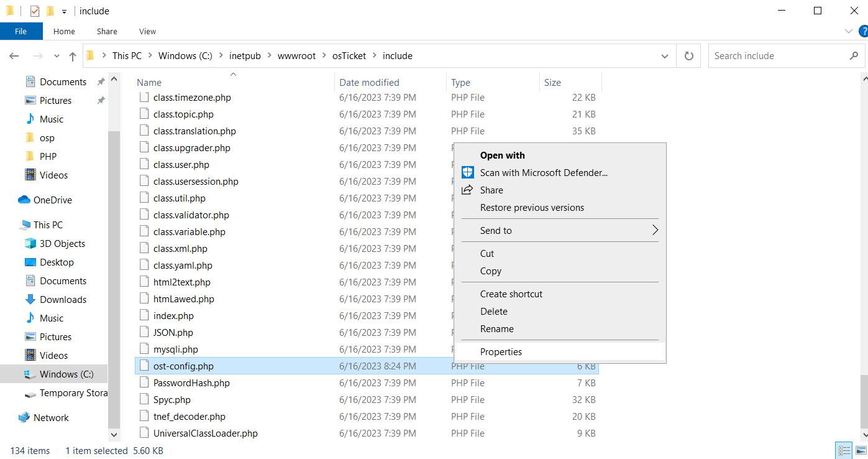868x459 pixels.
Task: Click Properties quick access toolbar icon
Action: click(35, 11)
